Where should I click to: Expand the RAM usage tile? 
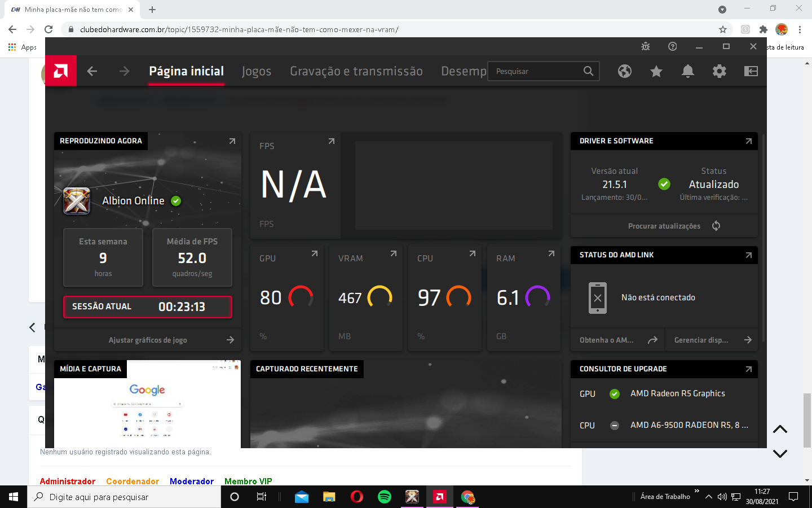(551, 254)
